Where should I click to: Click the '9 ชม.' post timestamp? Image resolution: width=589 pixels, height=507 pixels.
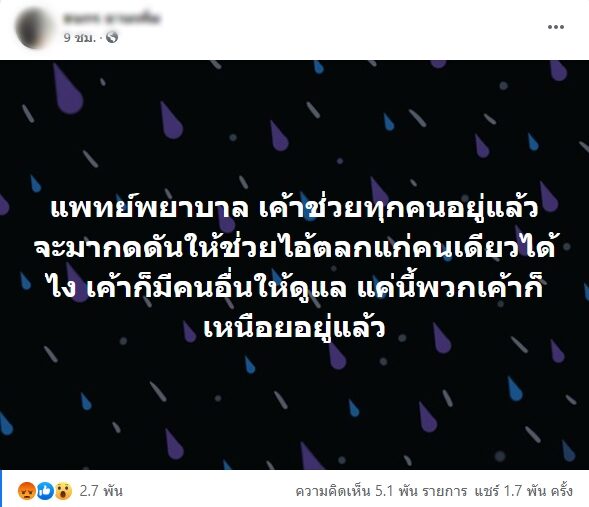tap(80, 38)
